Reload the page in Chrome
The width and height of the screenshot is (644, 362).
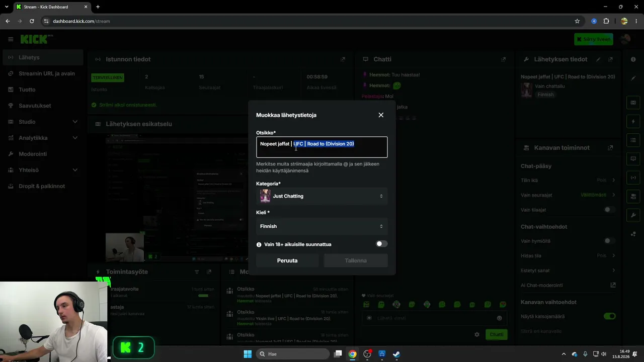(32, 21)
